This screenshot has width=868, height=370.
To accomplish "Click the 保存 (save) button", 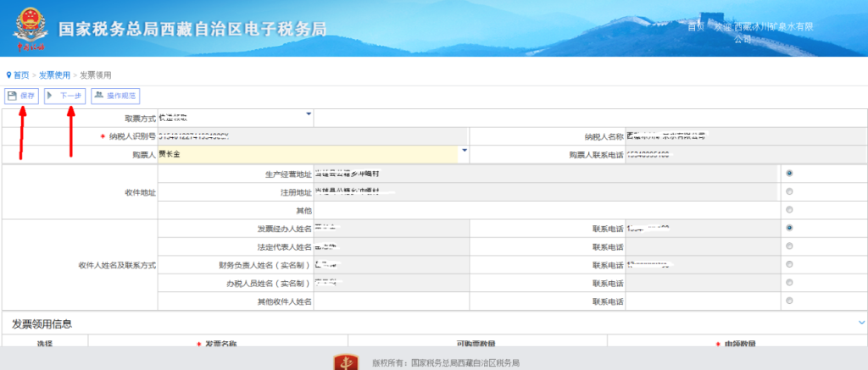I will (21, 96).
